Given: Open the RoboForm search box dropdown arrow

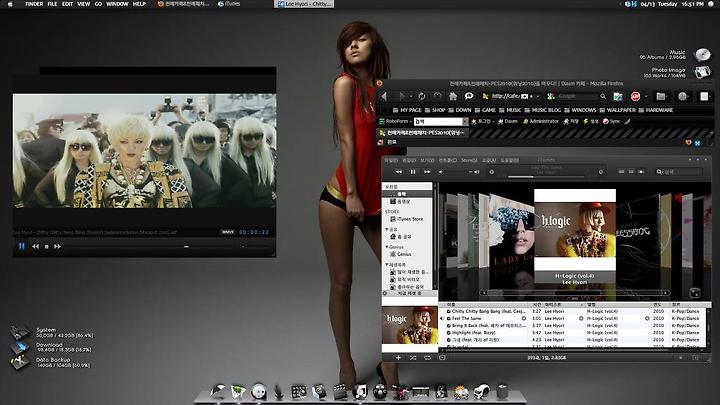Looking at the screenshot, I should pos(465,121).
